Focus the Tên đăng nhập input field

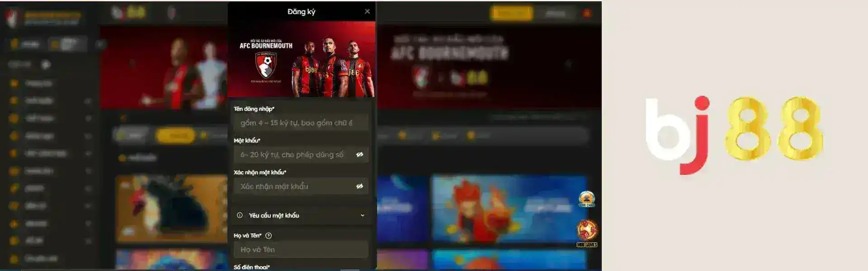coord(301,123)
